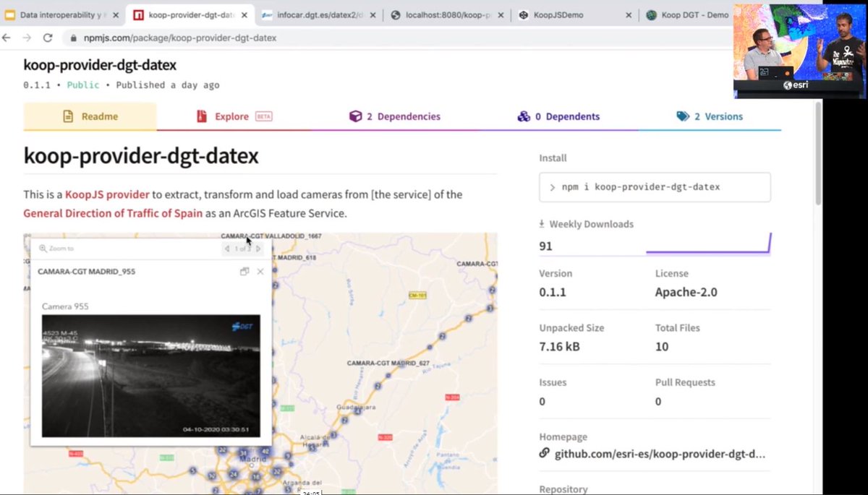Image resolution: width=868 pixels, height=495 pixels.
Task: Close the localhost:8080 browser tab
Action: (x=501, y=14)
